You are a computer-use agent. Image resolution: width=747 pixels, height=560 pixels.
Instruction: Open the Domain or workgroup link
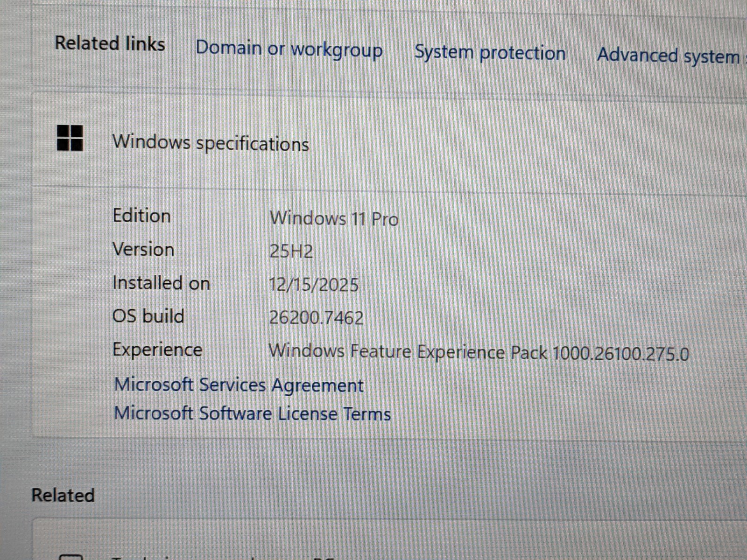(289, 49)
